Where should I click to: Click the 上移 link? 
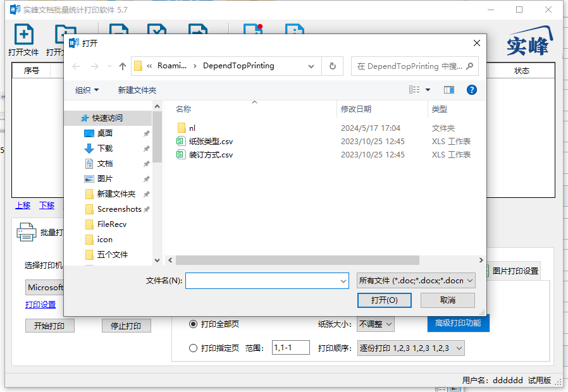pyautogui.click(x=23, y=205)
